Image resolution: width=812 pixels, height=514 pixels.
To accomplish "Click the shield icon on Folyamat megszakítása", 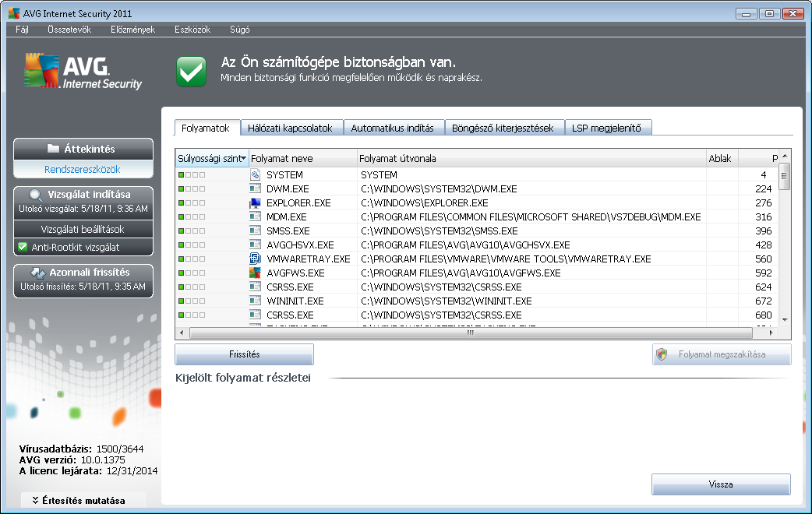I will tap(662, 354).
